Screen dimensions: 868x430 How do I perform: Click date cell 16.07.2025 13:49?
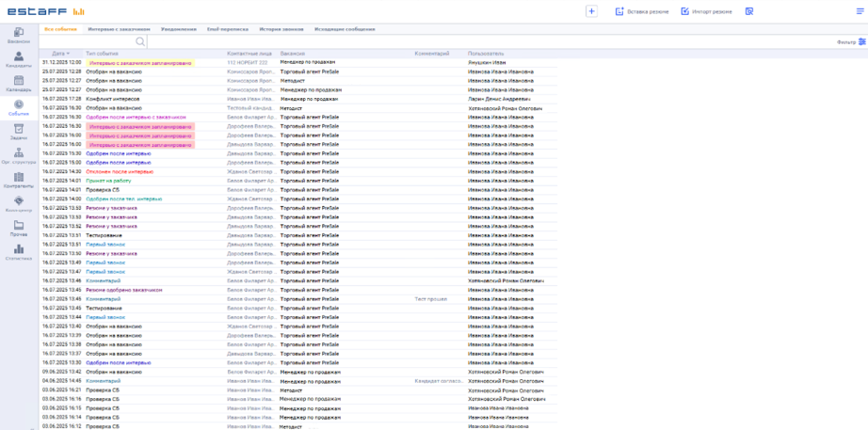[62, 263]
